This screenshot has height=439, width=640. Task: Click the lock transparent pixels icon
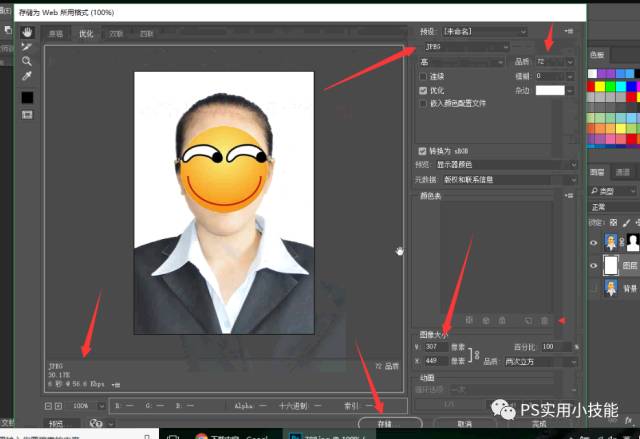coord(613,222)
